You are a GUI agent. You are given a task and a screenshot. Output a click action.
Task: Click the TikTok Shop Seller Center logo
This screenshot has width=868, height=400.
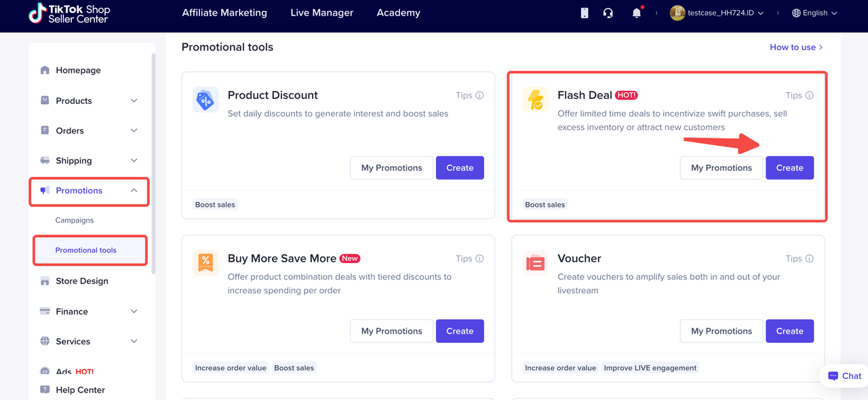(x=69, y=13)
